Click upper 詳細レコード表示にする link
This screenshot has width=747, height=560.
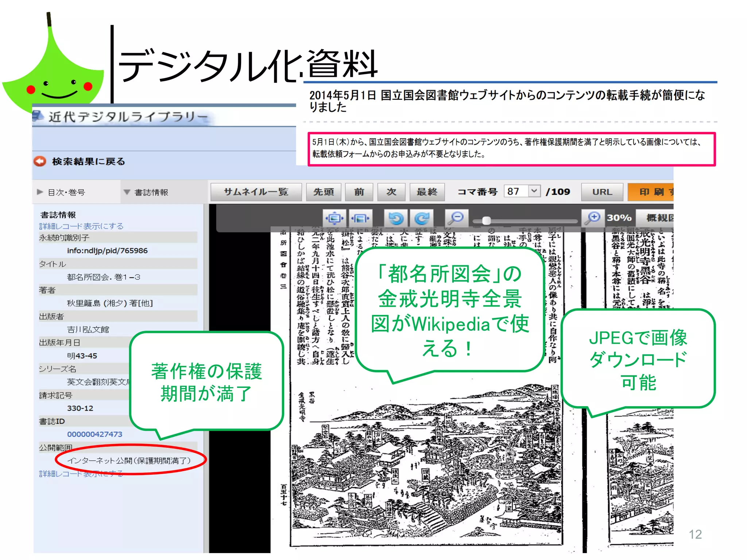tap(81, 226)
